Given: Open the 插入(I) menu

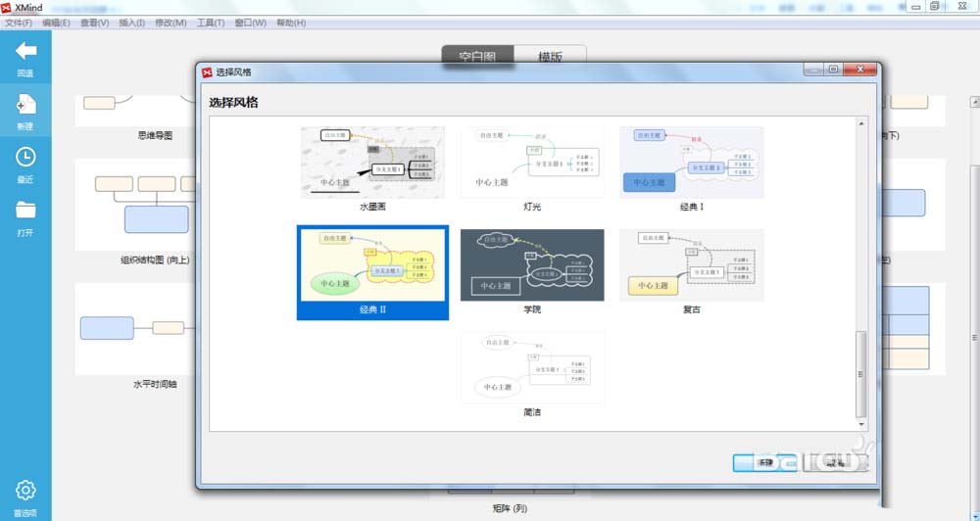Looking at the screenshot, I should click(132, 23).
